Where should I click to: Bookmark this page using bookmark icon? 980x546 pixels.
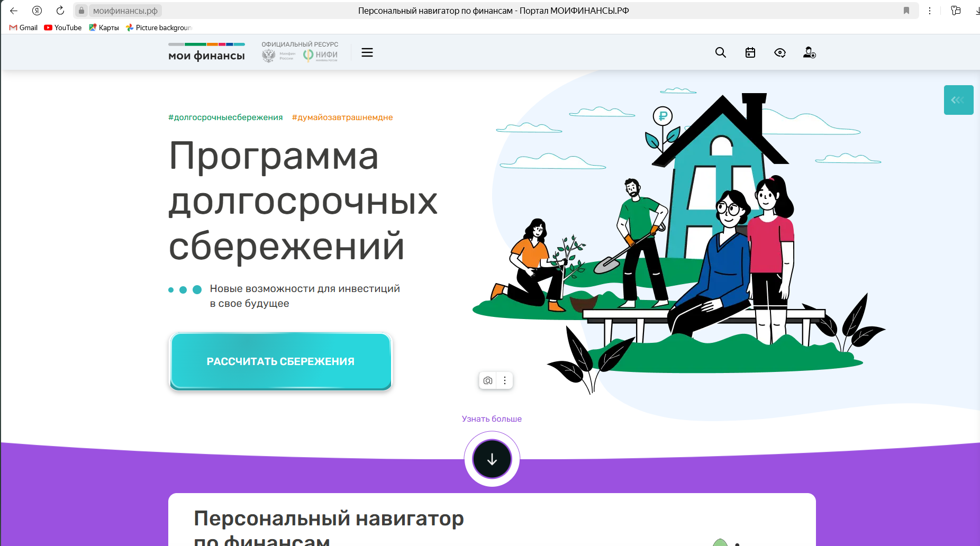pos(906,11)
